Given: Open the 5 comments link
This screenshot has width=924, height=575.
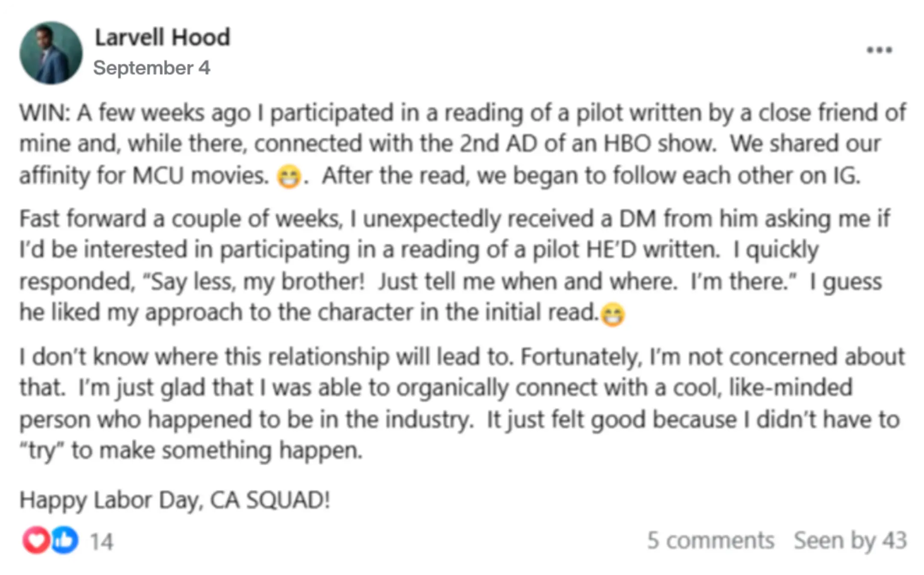Looking at the screenshot, I should click(x=711, y=540).
